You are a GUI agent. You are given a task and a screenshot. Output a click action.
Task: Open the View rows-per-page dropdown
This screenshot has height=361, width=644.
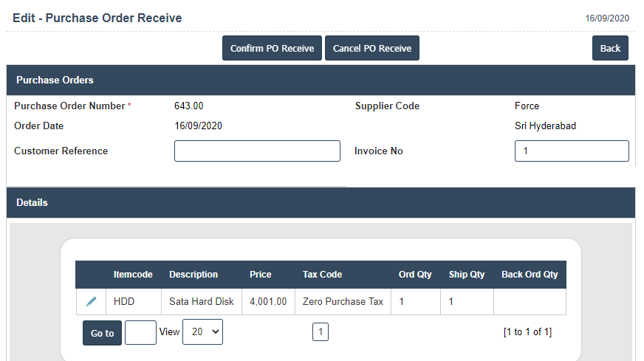[202, 331]
